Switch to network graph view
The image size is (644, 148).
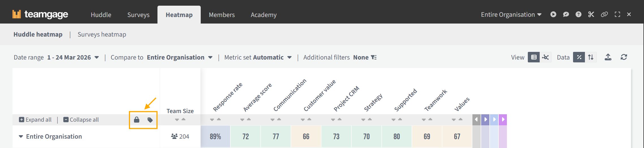tap(546, 57)
